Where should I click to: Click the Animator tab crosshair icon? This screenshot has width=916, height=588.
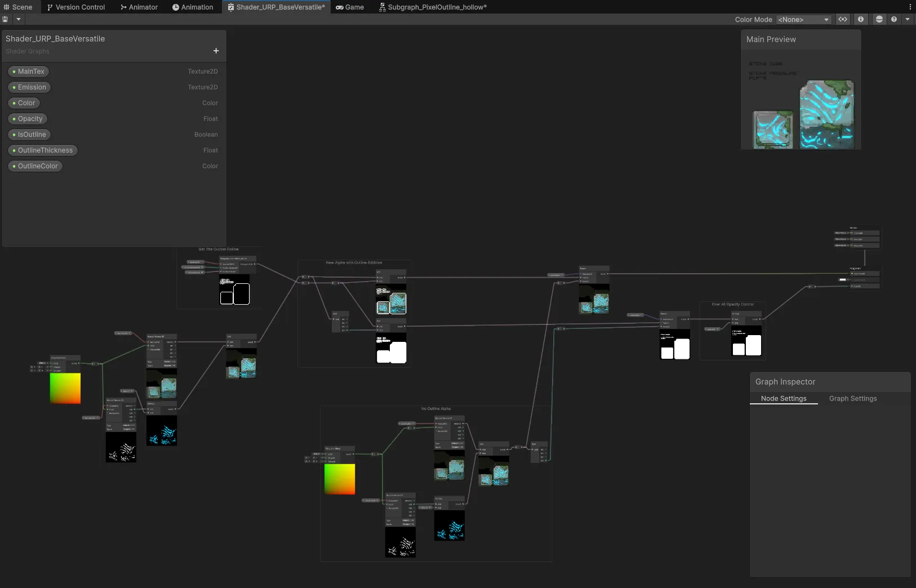(x=122, y=7)
